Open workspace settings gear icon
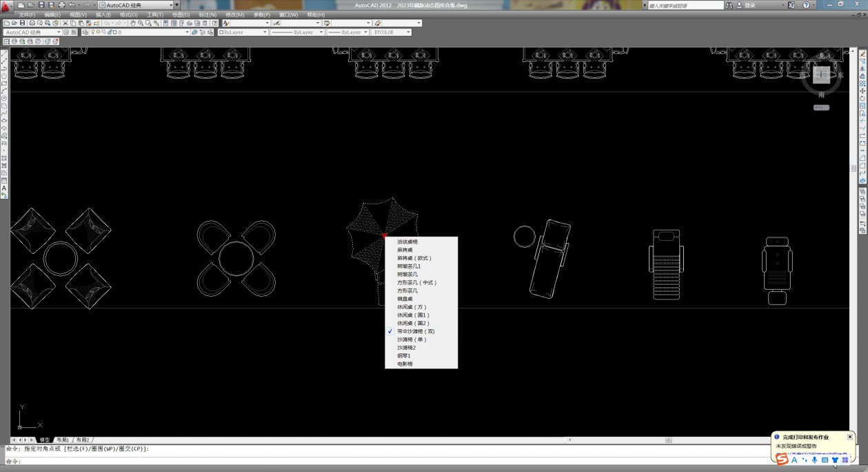Viewport: 868px width, 472px height. point(65,32)
